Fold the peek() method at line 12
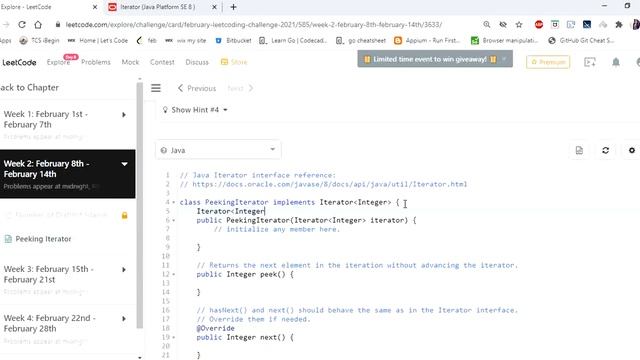The height and width of the screenshot is (360, 640). (x=174, y=274)
